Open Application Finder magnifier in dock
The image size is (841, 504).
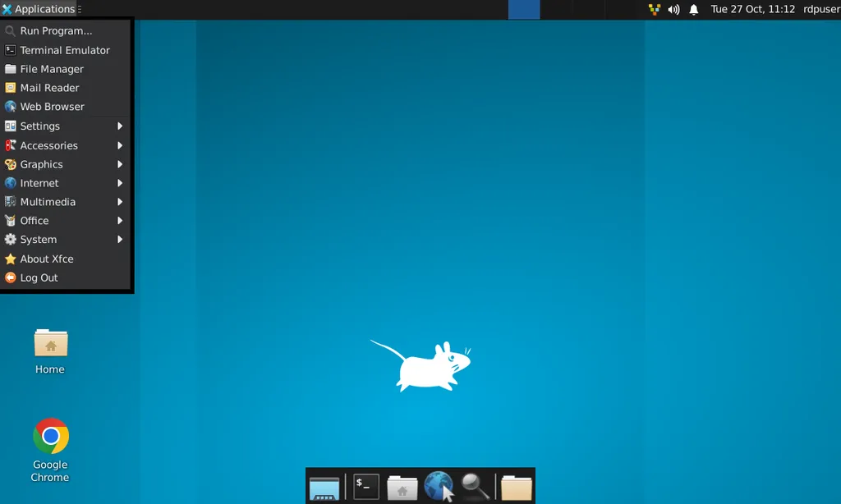(475, 487)
